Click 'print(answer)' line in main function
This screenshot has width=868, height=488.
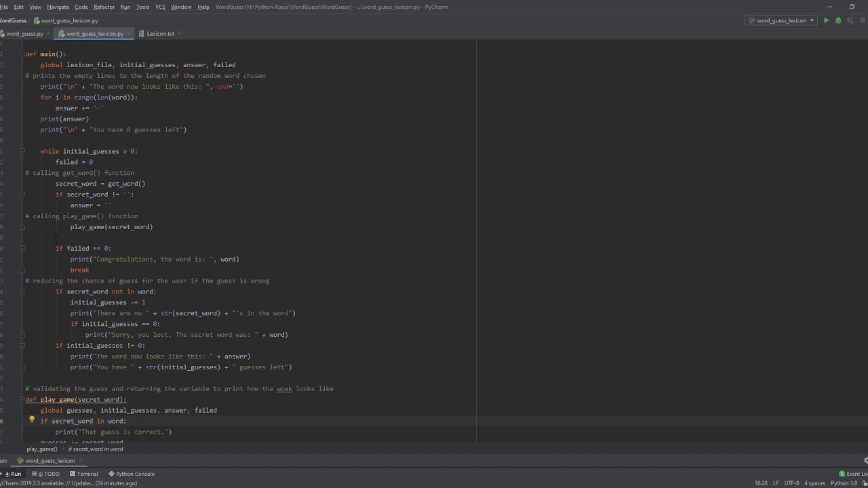(x=64, y=119)
